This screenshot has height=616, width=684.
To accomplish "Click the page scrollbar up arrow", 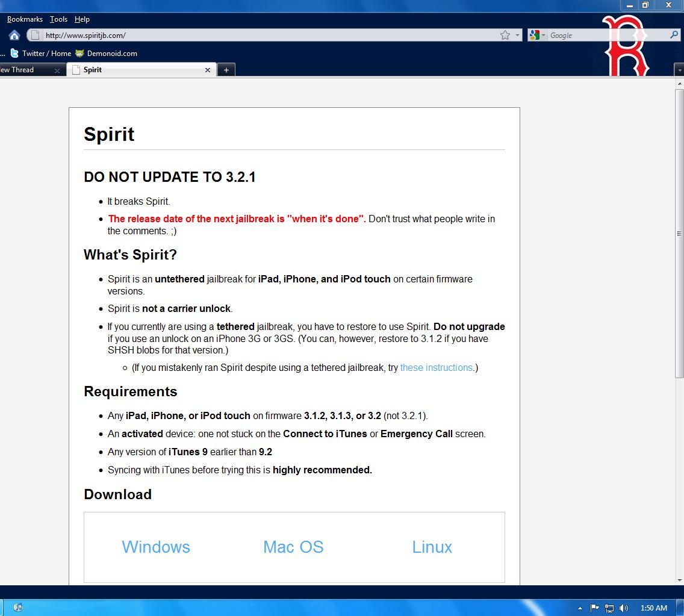I will pyautogui.click(x=679, y=83).
